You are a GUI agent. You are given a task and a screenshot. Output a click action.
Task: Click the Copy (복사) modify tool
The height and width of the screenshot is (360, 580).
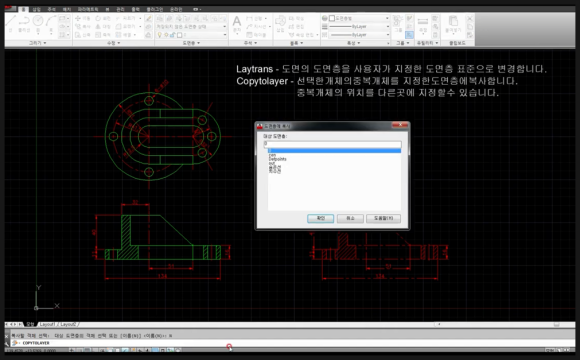pyautogui.click(x=82, y=27)
